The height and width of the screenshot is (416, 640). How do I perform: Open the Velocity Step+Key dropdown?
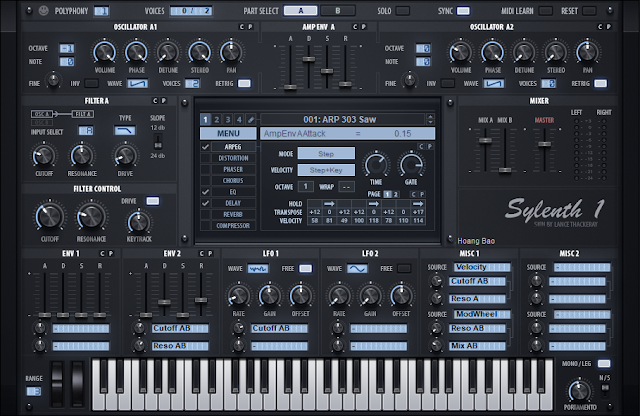coord(326,170)
